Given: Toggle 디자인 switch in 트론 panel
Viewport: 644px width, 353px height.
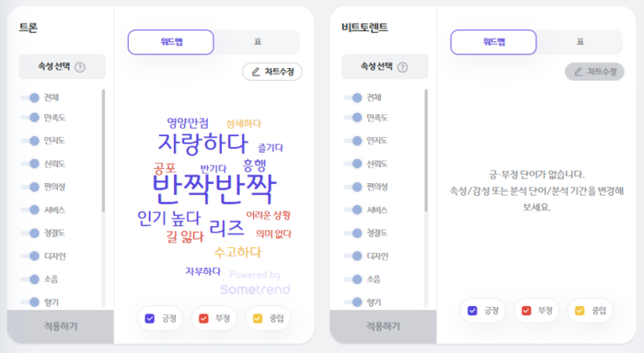Looking at the screenshot, I should [30, 256].
